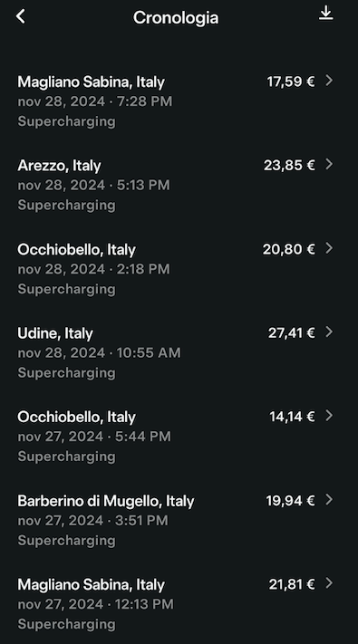
Task: Open chevron next to 17,59 € charge
Action: tap(329, 81)
